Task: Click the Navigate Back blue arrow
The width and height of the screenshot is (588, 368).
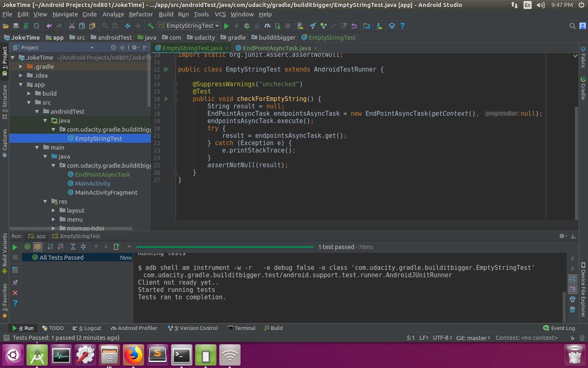Action: (127, 26)
